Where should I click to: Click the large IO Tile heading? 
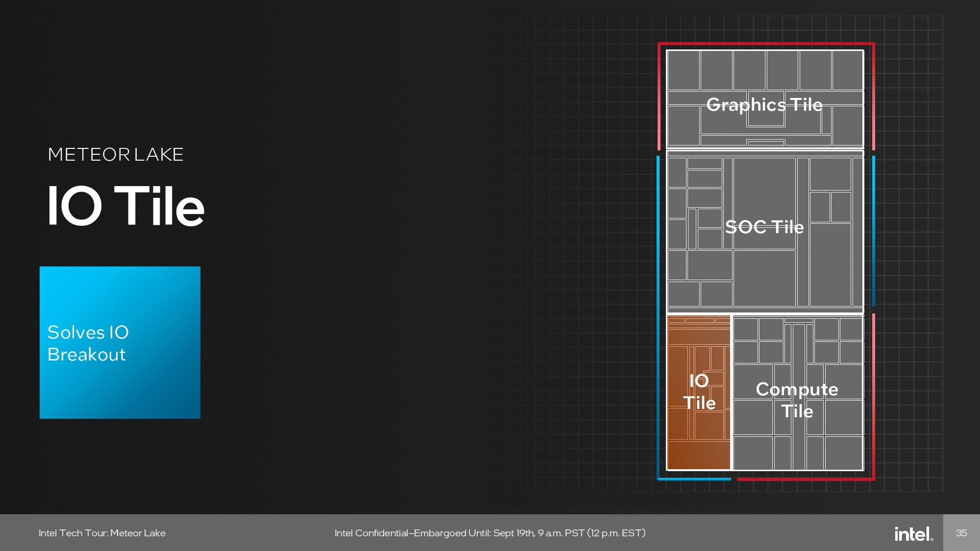pos(125,206)
